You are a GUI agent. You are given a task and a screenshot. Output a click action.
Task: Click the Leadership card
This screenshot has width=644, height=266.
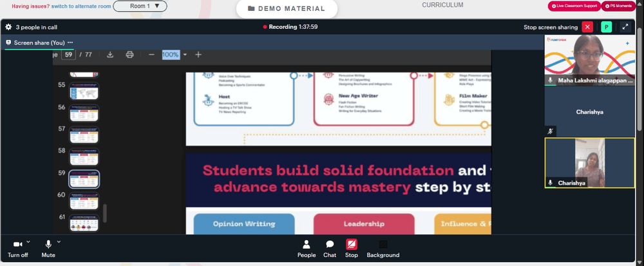[364, 224]
